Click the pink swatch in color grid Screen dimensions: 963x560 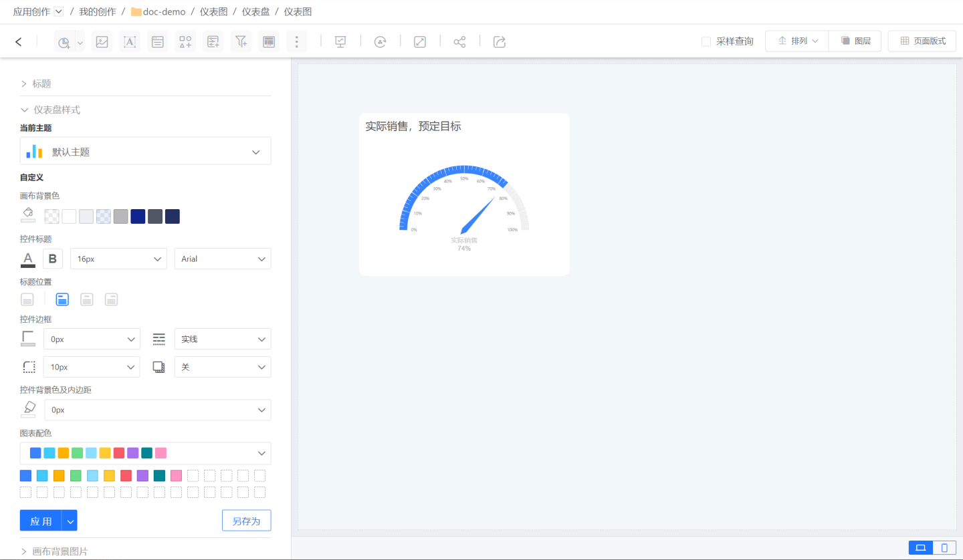[176, 476]
